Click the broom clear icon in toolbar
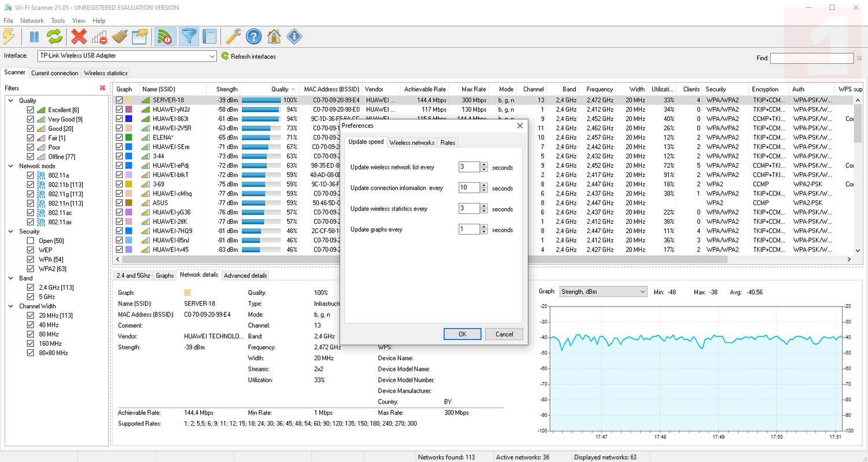868x462 pixels. (x=120, y=37)
